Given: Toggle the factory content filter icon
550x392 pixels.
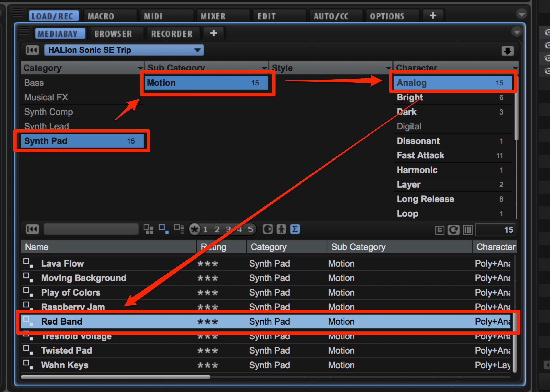Looking at the screenshot, I should (267, 229).
